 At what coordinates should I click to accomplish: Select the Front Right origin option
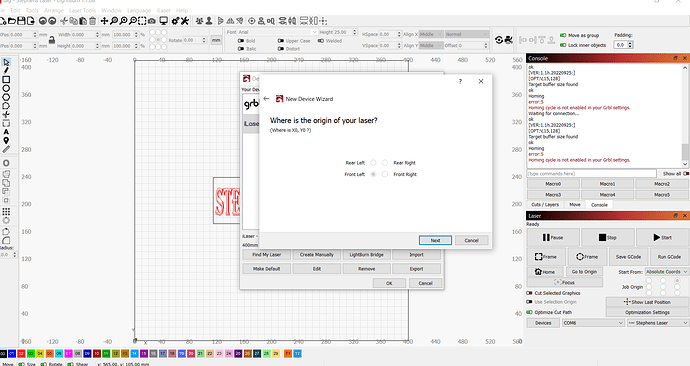pyautogui.click(x=385, y=174)
